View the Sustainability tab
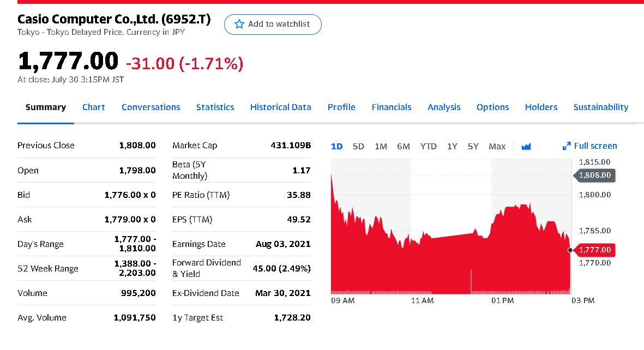 (x=601, y=107)
